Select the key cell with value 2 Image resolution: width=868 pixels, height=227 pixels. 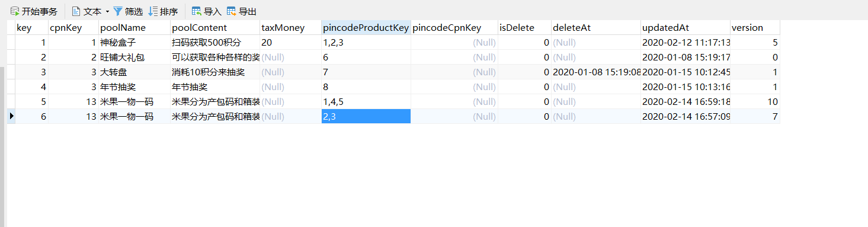31,57
